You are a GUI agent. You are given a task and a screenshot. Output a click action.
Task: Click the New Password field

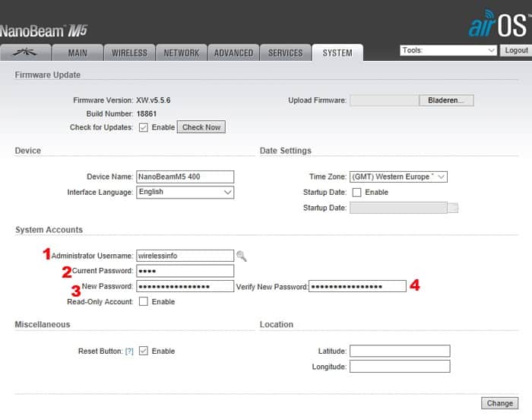click(185, 286)
